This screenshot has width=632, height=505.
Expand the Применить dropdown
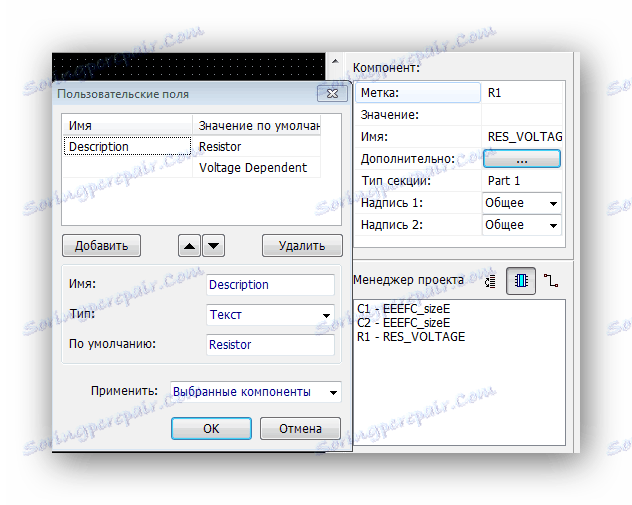coord(256,392)
